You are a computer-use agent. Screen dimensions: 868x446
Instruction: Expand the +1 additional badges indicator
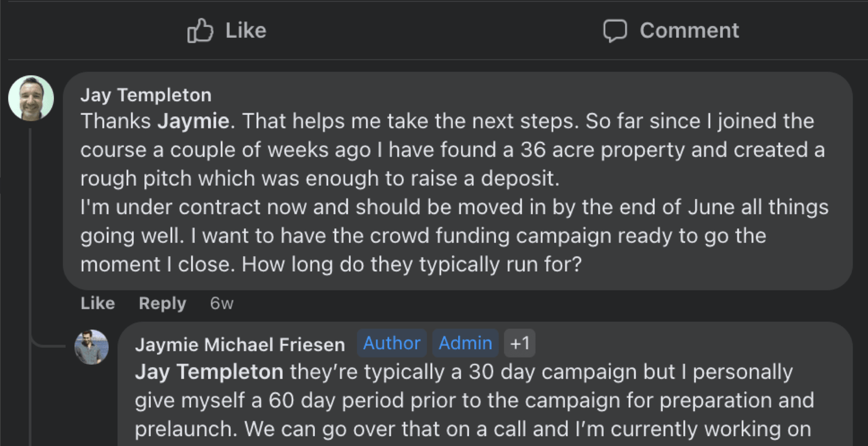tap(519, 343)
